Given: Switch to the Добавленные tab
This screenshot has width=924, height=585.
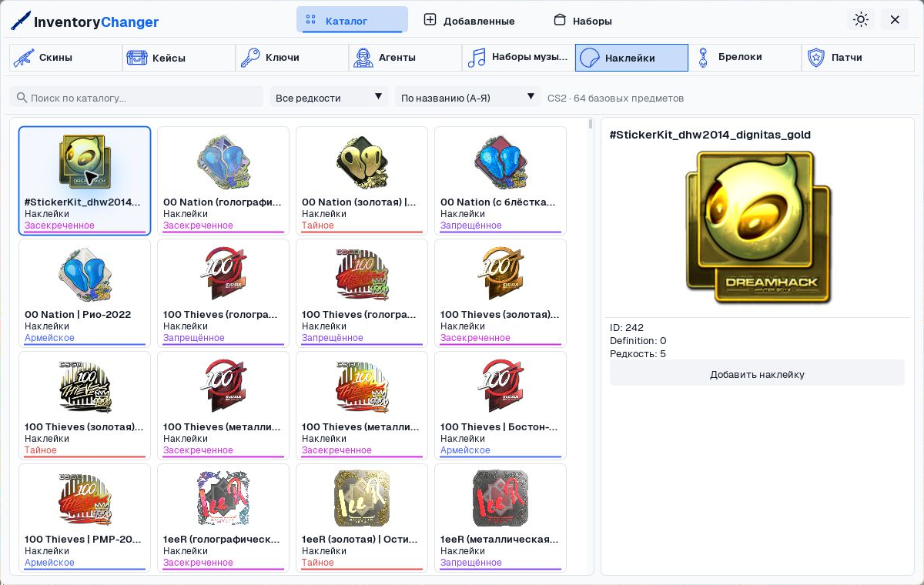Looking at the screenshot, I should coord(469,20).
